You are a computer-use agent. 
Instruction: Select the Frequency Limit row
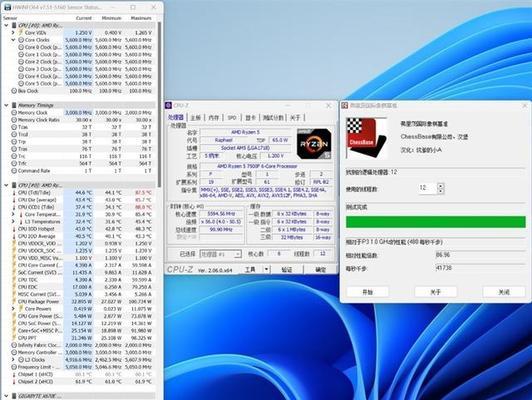click(x=82, y=367)
